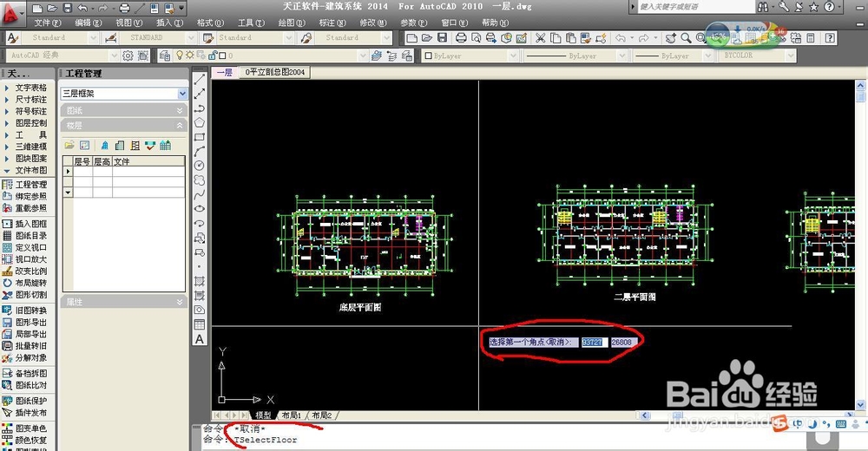This screenshot has width=868, height=451.
Task: Open the 绘图(D) menu
Action: point(291,23)
